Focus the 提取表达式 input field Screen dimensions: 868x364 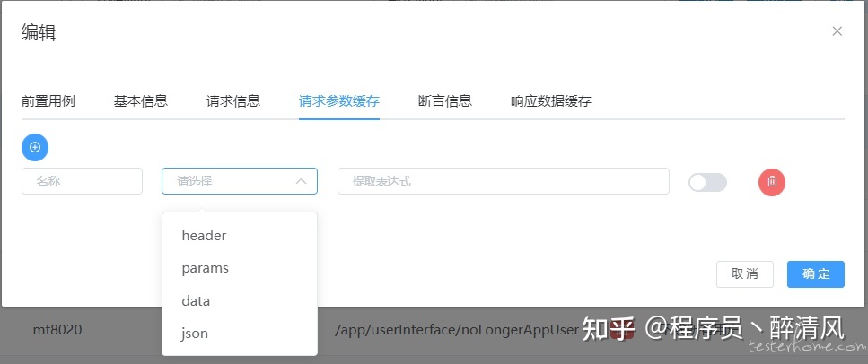click(x=504, y=181)
